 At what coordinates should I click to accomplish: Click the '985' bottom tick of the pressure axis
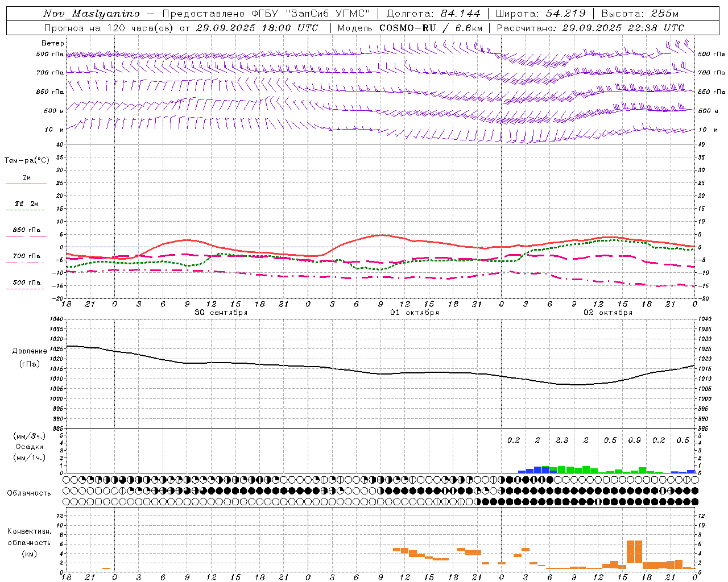pyautogui.click(x=59, y=429)
